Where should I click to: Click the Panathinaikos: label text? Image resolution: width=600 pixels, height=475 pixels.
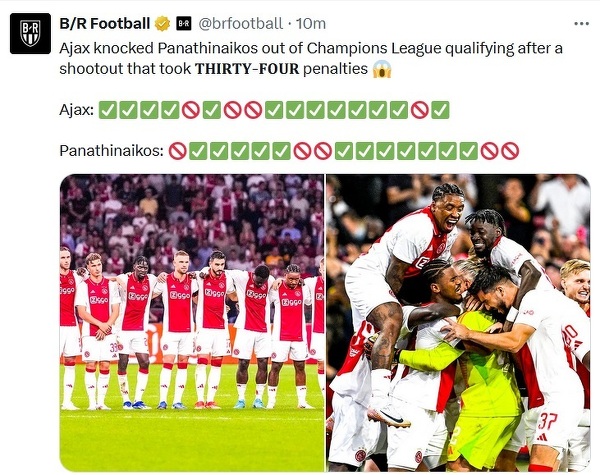coord(112,151)
